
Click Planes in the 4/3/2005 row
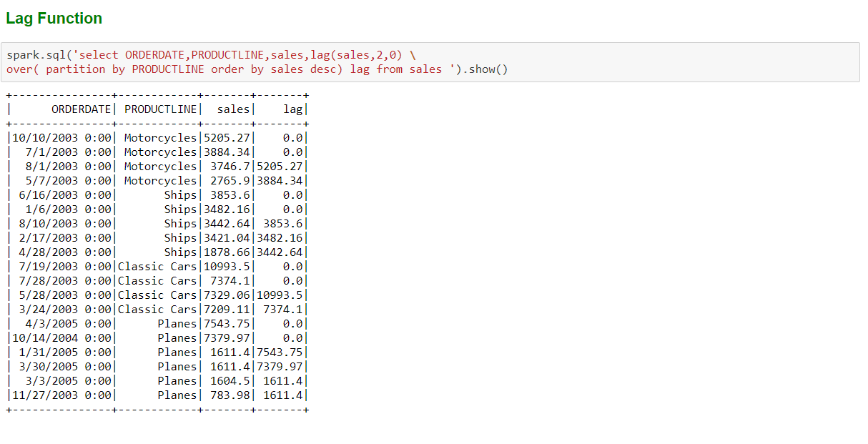[177, 324]
